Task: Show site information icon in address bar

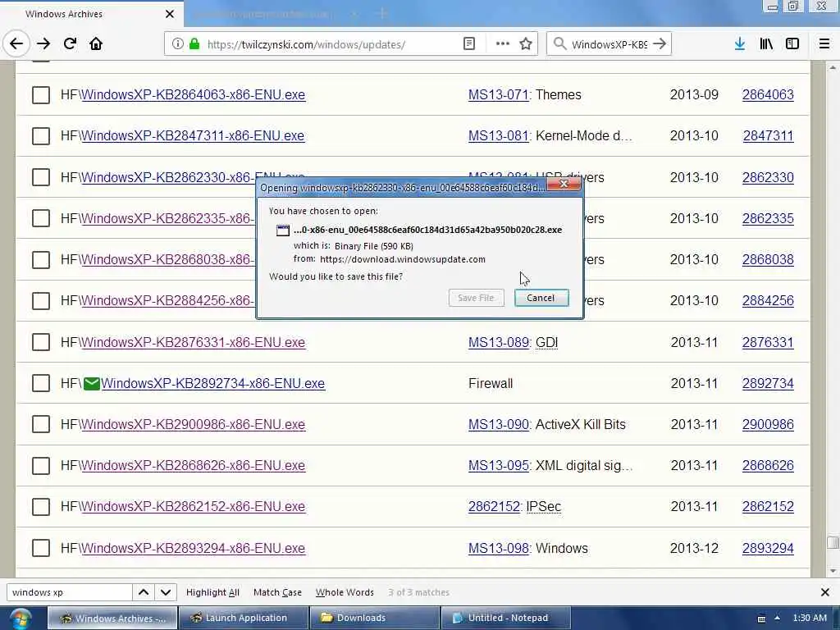Action: (177, 44)
